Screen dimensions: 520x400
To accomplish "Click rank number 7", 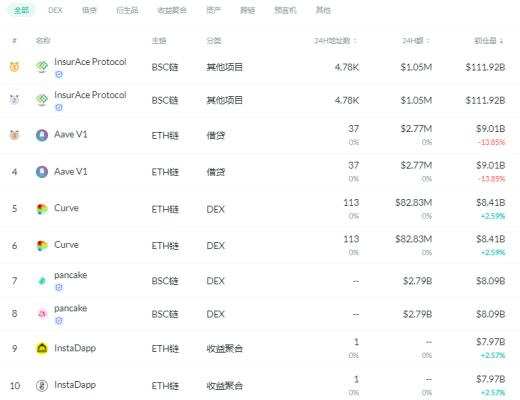I will click(14, 281).
